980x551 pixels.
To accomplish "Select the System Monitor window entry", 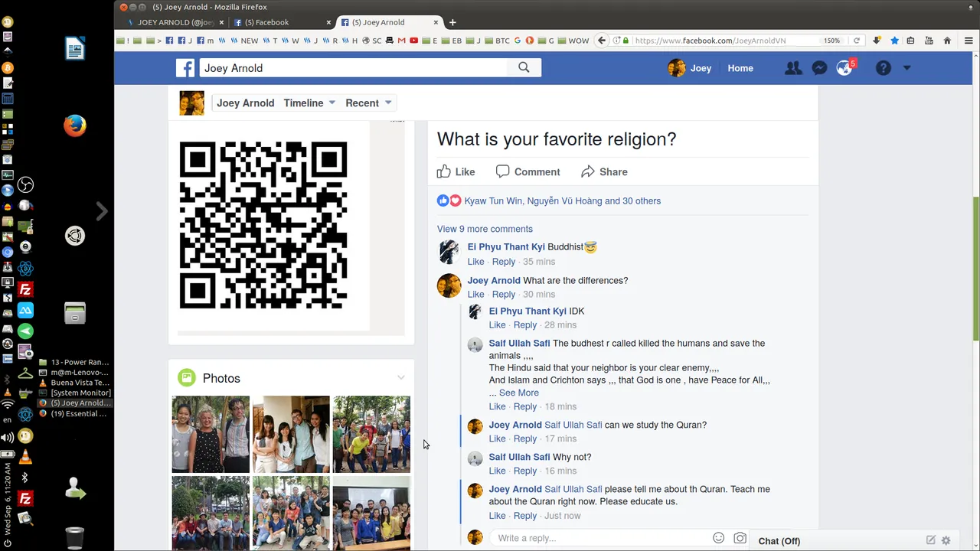I will [x=75, y=393].
